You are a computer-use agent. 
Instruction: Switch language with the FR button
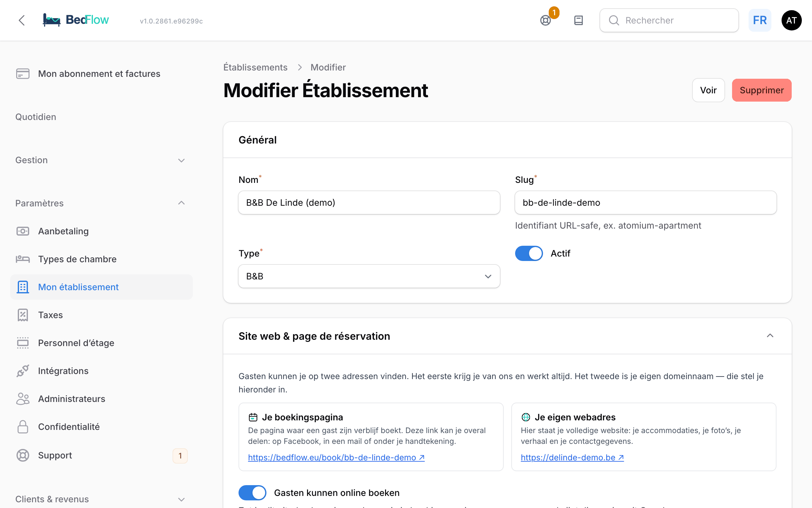coord(760,21)
